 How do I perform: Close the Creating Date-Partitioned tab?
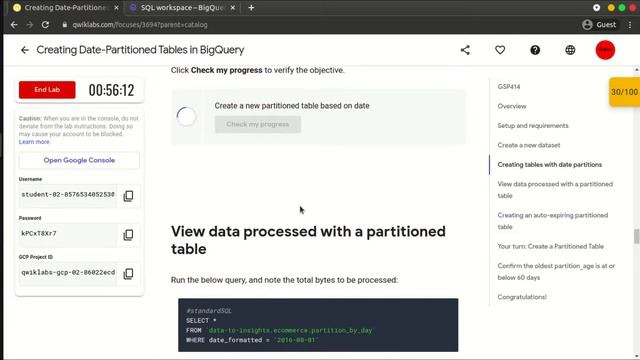coord(116,8)
